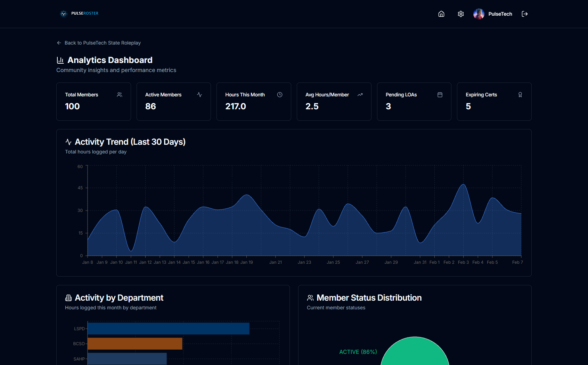Screen dimensions: 588x365
Task: Click the Pending LOAs card label
Action: (x=401, y=95)
